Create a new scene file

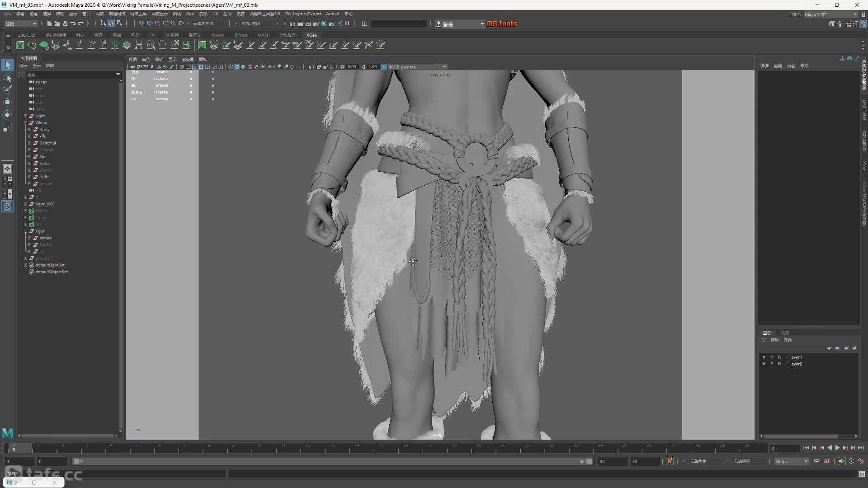point(49,23)
